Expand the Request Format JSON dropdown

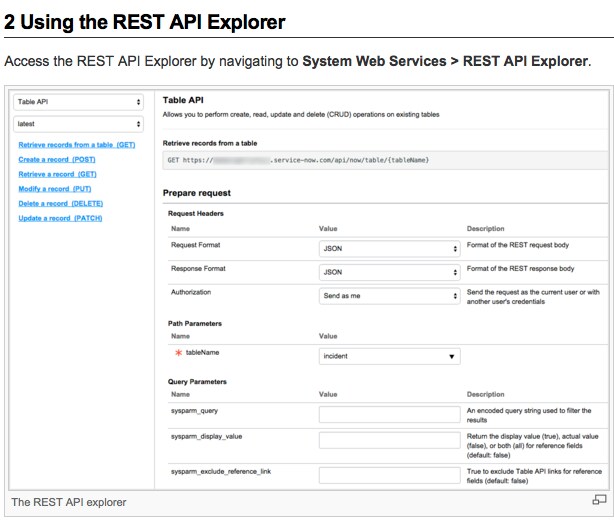click(x=389, y=247)
